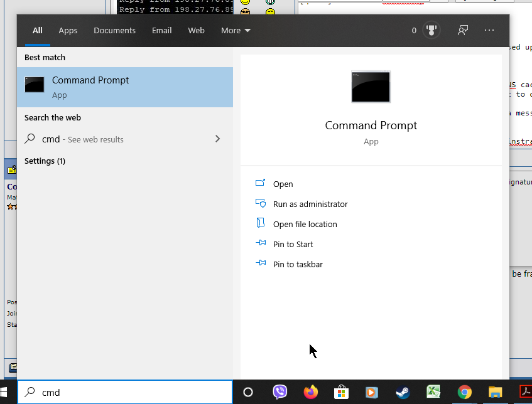Click the rewards points count 0
The image size is (532, 404).
414,31
